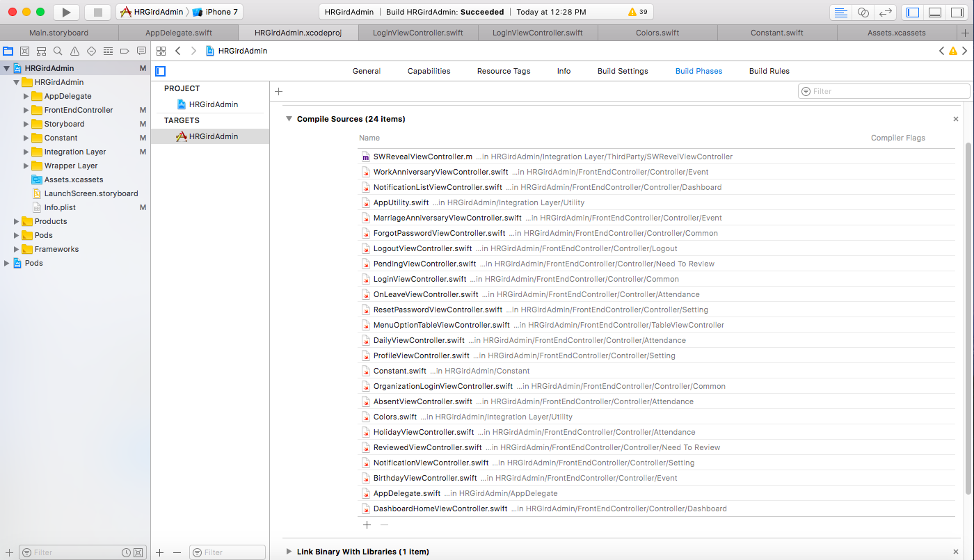Toggle the recent files filter
This screenshot has height=560, width=974.
127,552
